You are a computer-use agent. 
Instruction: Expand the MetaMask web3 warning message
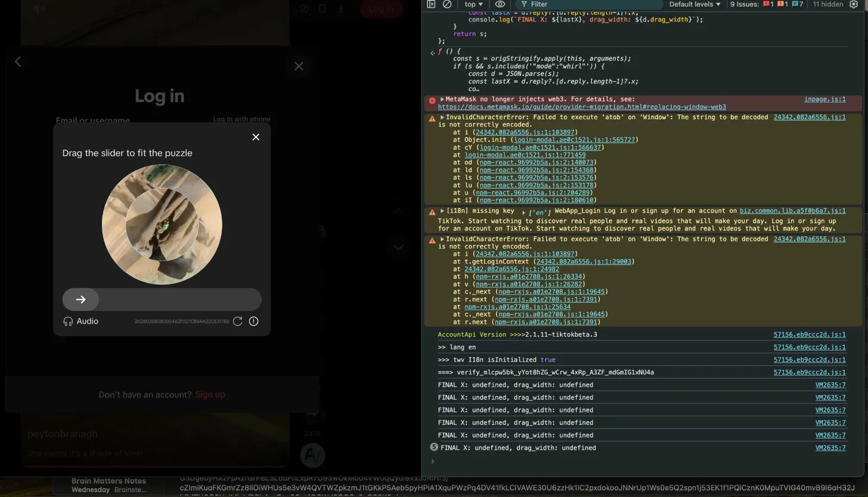coord(441,99)
